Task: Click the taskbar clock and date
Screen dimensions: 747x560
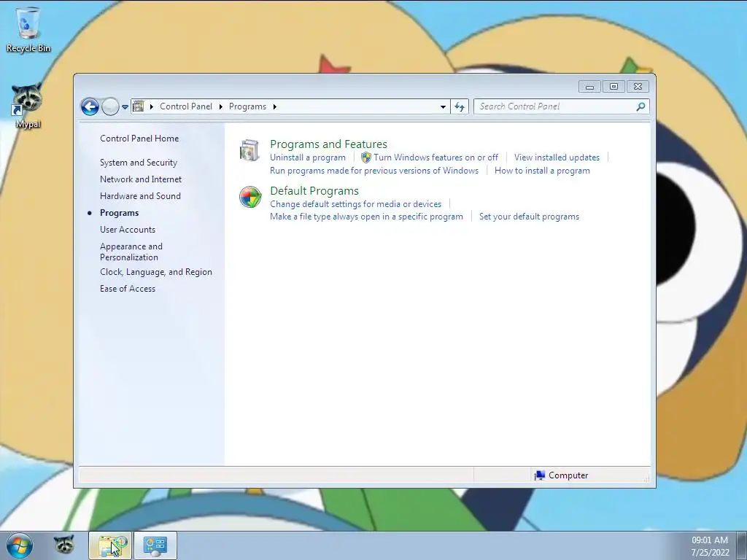Action: point(710,546)
